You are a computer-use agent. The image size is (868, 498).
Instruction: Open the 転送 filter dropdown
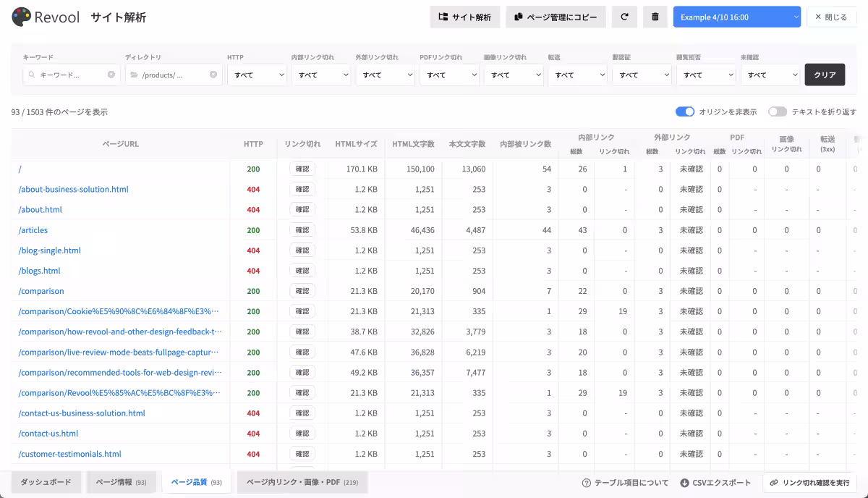(x=578, y=75)
